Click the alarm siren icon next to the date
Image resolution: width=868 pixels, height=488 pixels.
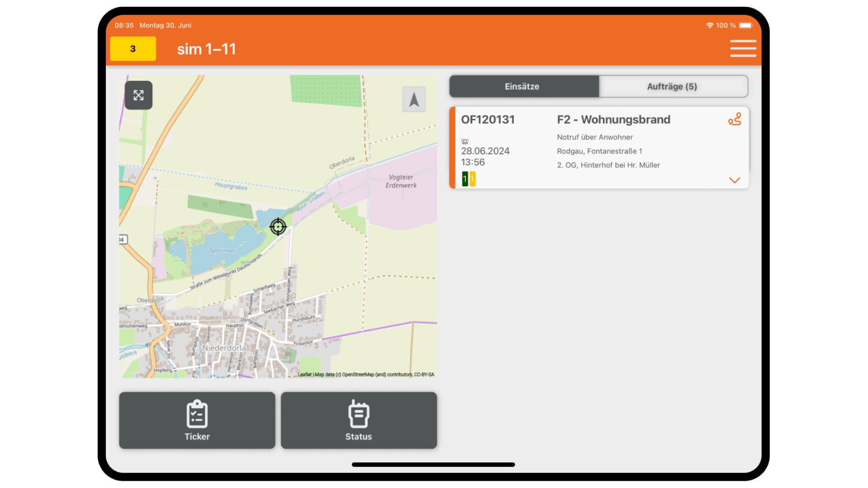[x=465, y=141]
